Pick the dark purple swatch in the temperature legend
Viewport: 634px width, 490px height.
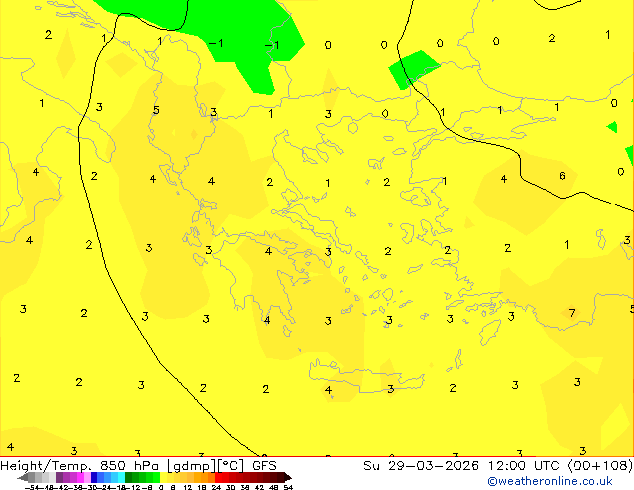[59, 477]
